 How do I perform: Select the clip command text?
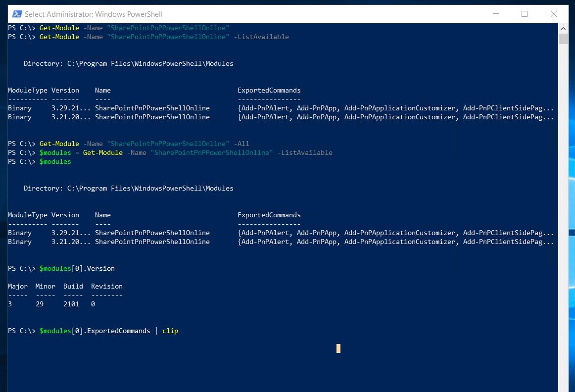point(170,331)
